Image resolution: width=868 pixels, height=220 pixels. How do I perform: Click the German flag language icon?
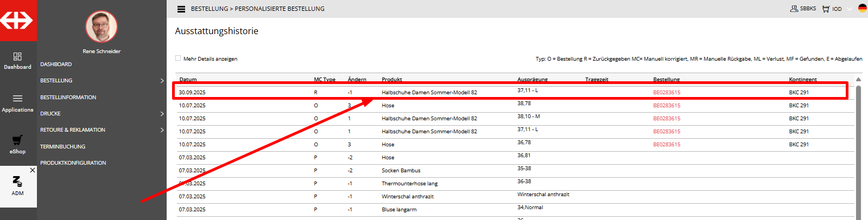[862, 8]
